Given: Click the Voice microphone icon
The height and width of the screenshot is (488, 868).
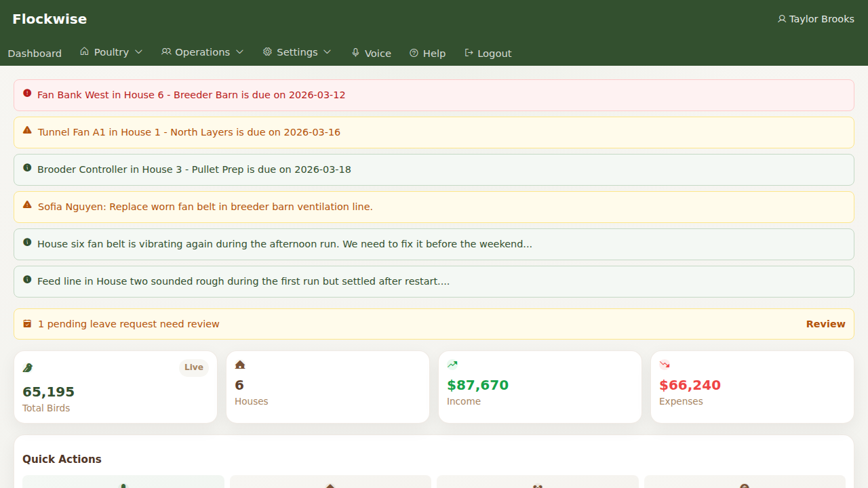Looking at the screenshot, I should (x=355, y=52).
